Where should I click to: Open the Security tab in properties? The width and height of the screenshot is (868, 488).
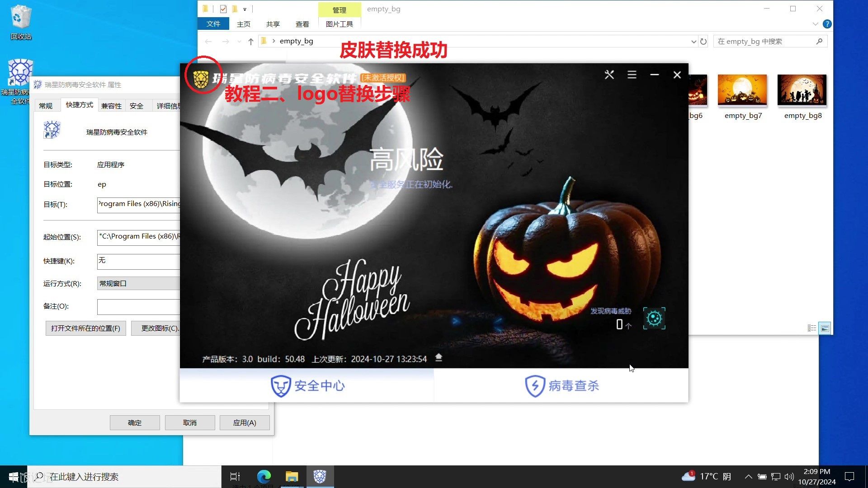137,106
